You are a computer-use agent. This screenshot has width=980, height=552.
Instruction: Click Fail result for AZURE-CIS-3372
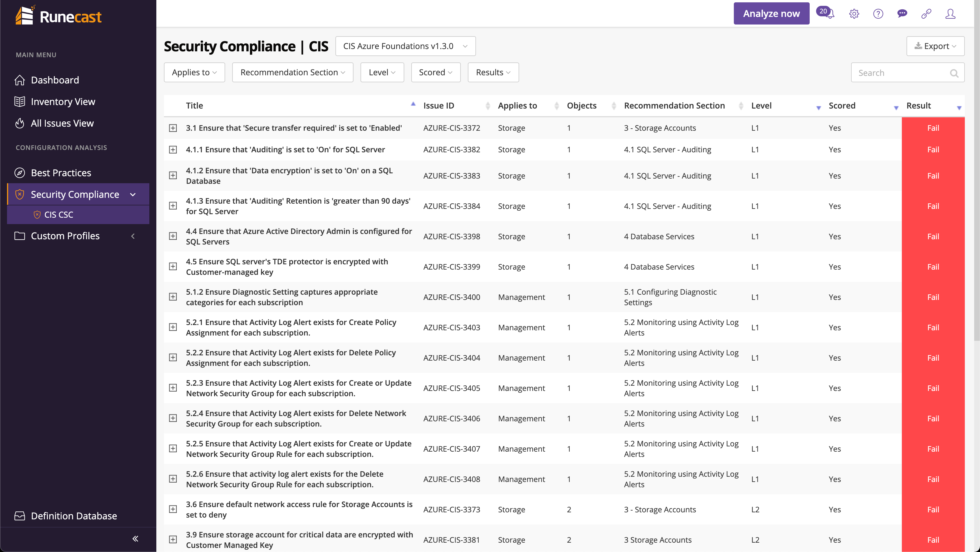pyautogui.click(x=933, y=128)
